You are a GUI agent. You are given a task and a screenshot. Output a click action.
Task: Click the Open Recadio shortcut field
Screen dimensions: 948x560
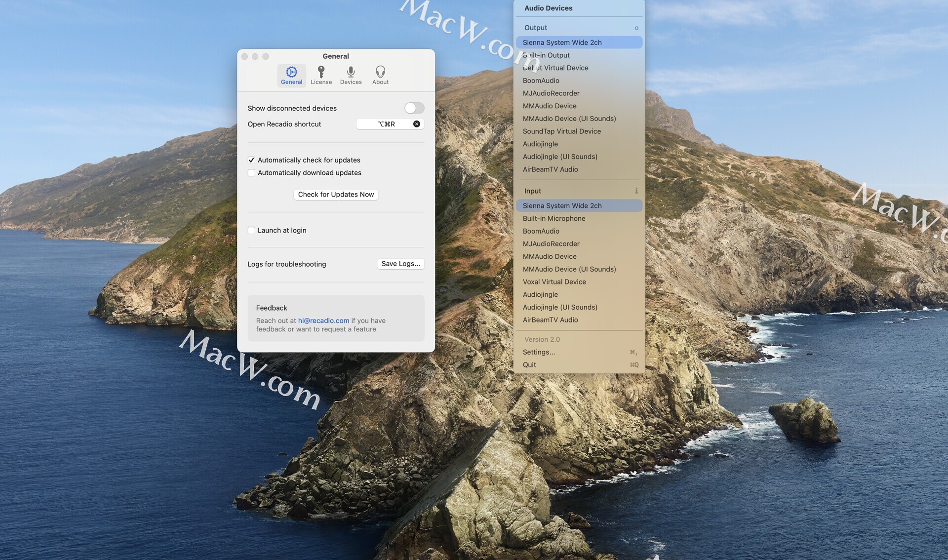click(x=386, y=124)
